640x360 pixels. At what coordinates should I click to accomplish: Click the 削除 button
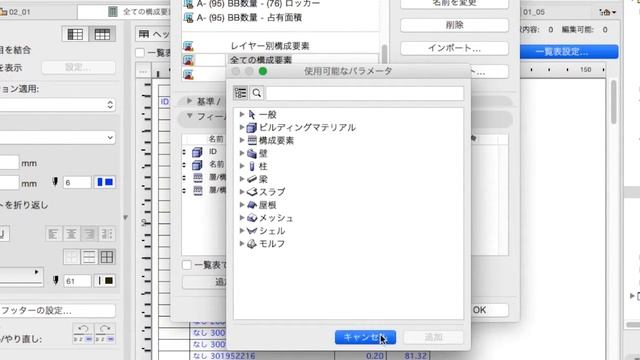tap(454, 25)
